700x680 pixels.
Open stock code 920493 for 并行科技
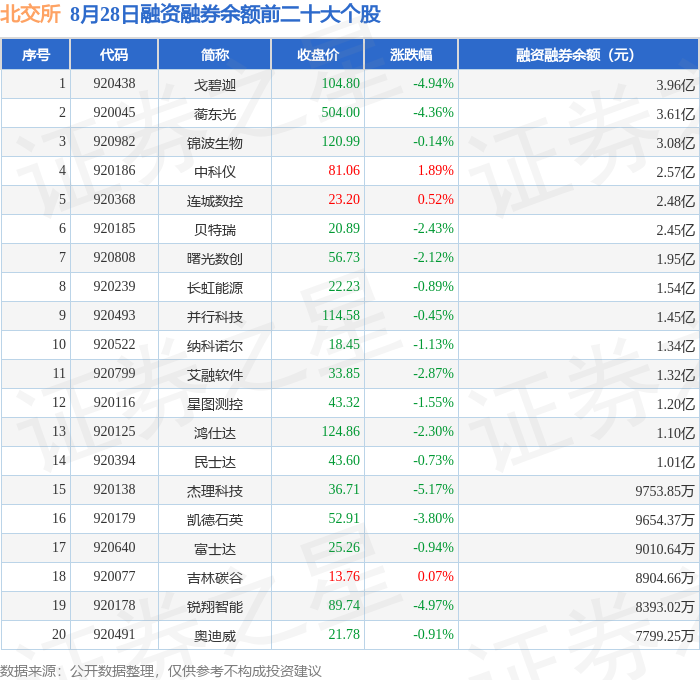pyautogui.click(x=114, y=315)
